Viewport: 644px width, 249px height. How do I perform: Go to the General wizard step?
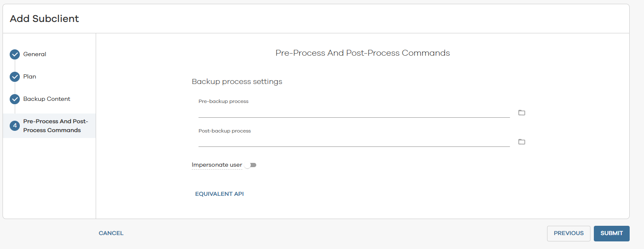point(35,54)
